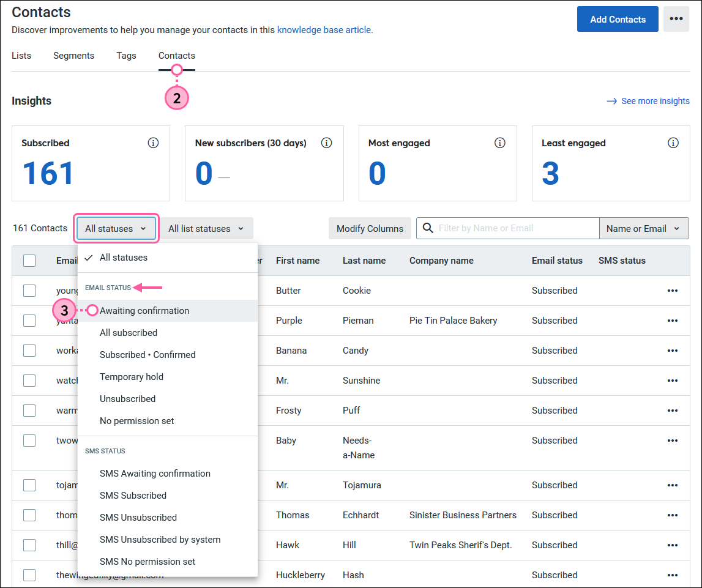Click the info icon on Most engaged card
The width and height of the screenshot is (702, 588).
point(500,143)
